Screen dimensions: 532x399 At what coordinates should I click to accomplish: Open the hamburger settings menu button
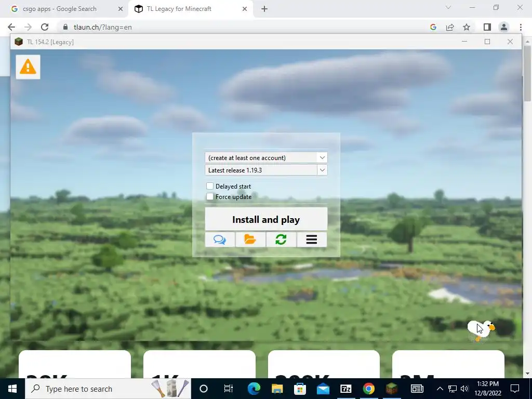312,240
